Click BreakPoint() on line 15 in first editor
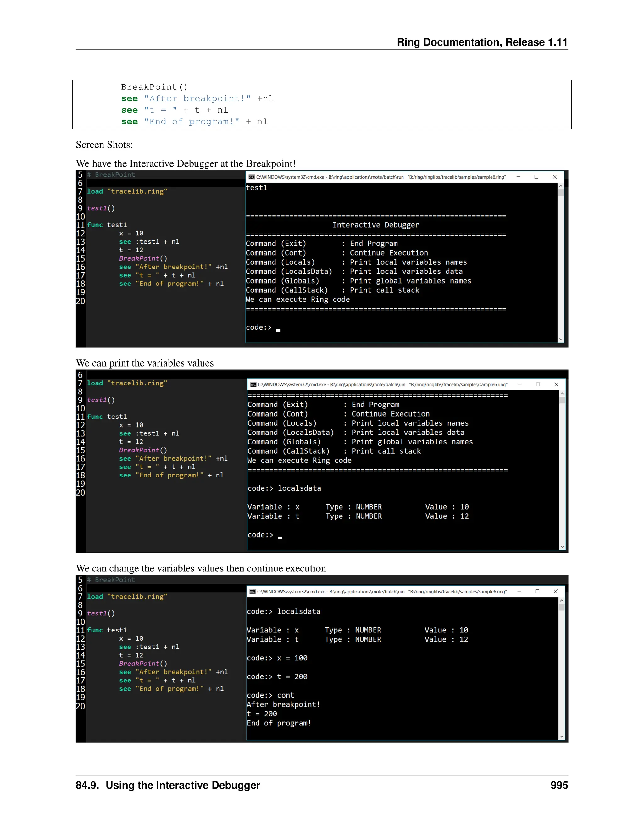 click(143, 259)
